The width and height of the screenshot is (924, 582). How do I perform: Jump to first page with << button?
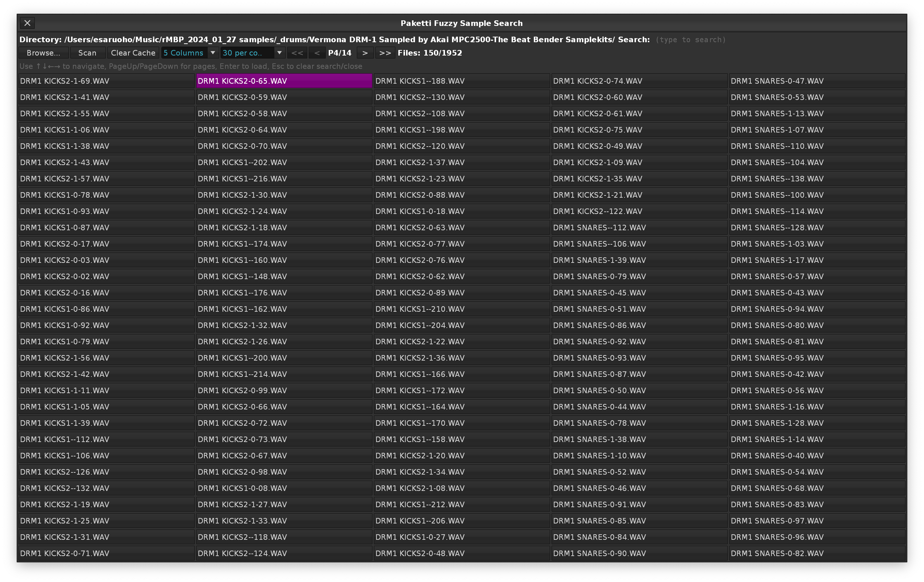pyautogui.click(x=297, y=53)
